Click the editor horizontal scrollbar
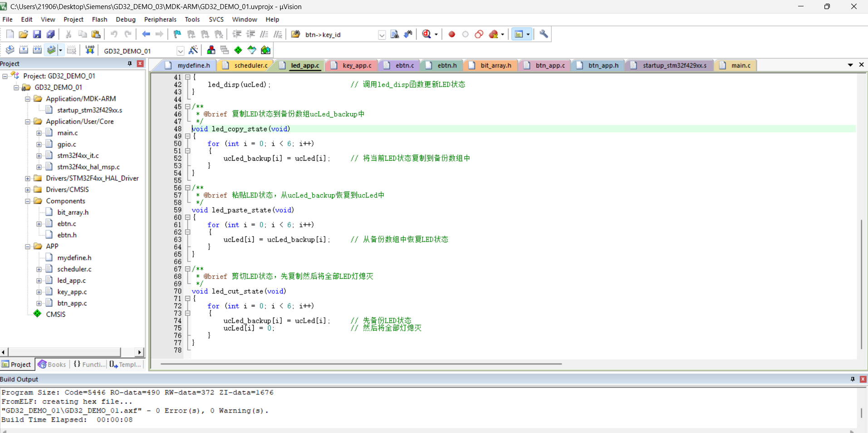This screenshot has height=433, width=868. 361,364
